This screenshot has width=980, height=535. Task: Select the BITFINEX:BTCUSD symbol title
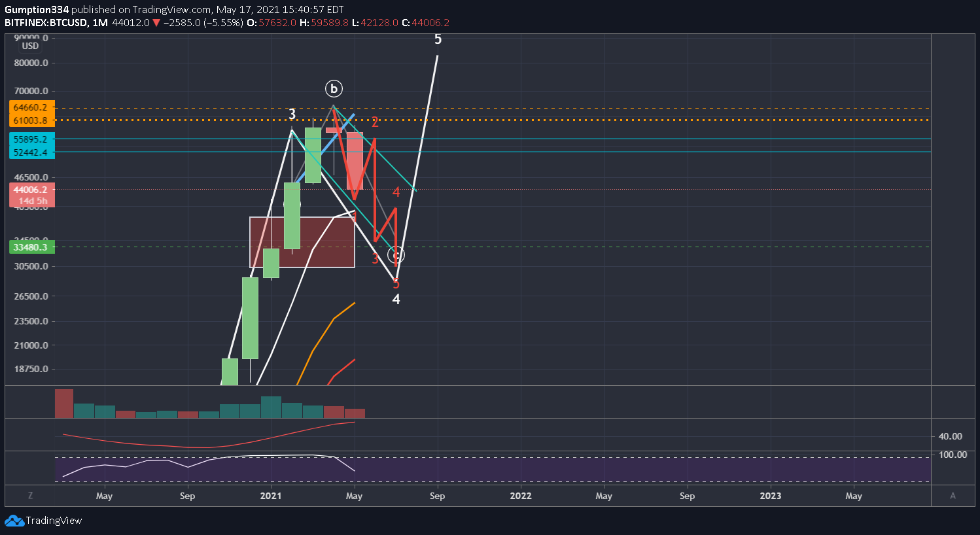[46, 22]
